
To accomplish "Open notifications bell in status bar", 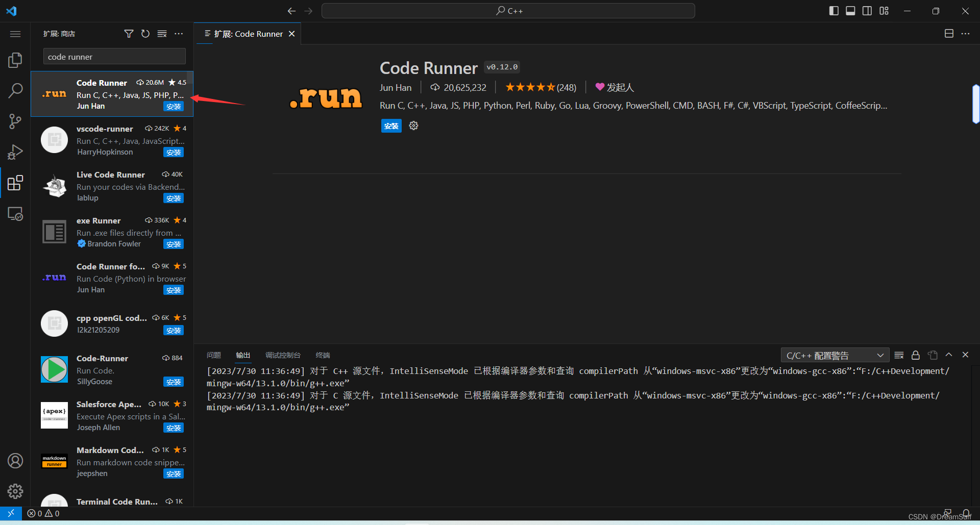I will [966, 513].
